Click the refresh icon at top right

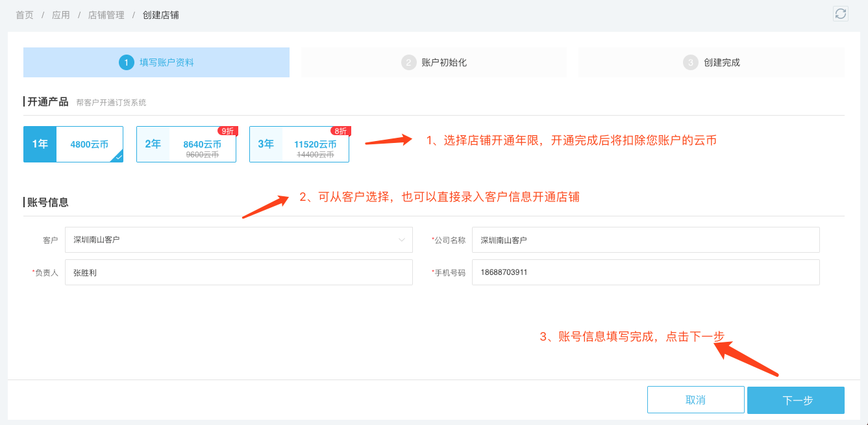841,14
